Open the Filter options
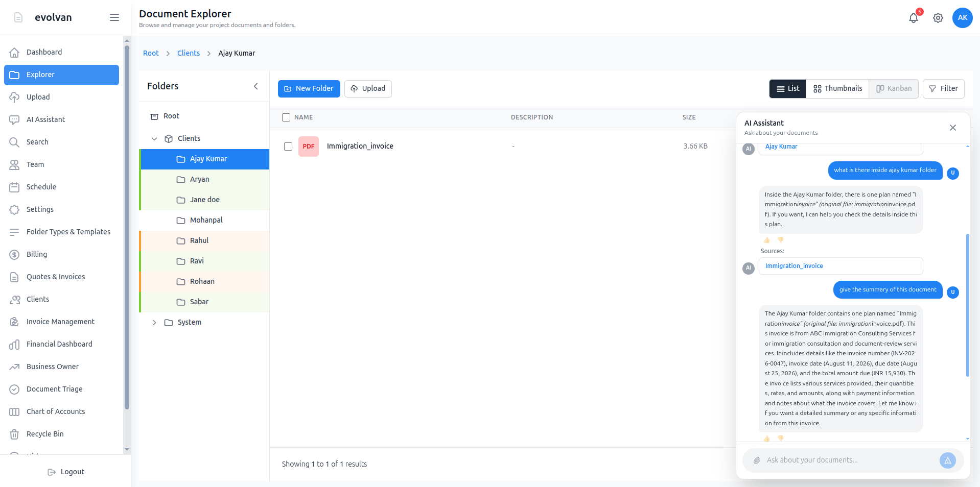Screen dimensions: 980x487 point(944,89)
